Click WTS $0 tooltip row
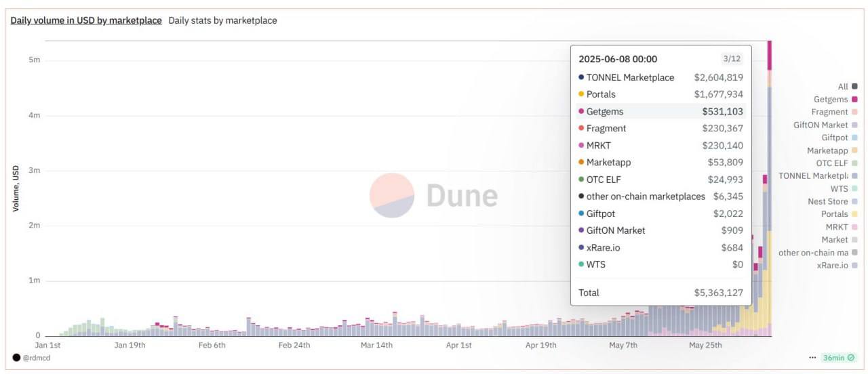This screenshot has width=868, height=374. pos(660,264)
